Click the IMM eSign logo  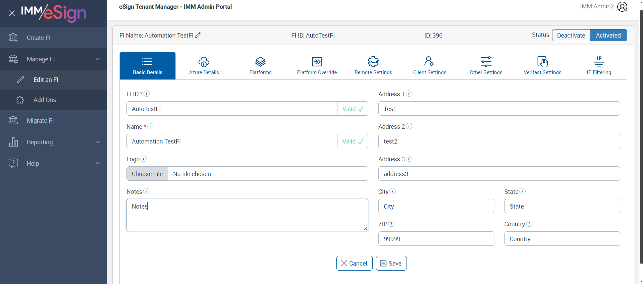(54, 13)
